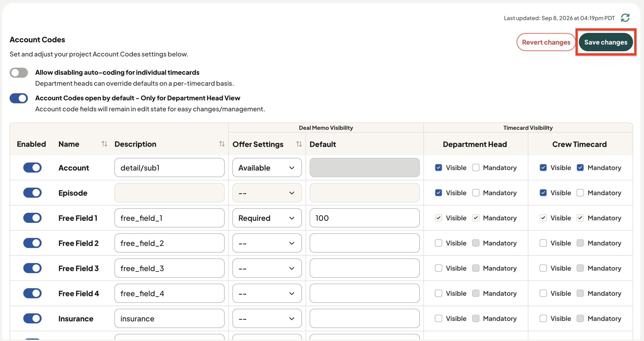Click Free Field 3 Default input field
This screenshot has height=341, width=644.
(364, 268)
